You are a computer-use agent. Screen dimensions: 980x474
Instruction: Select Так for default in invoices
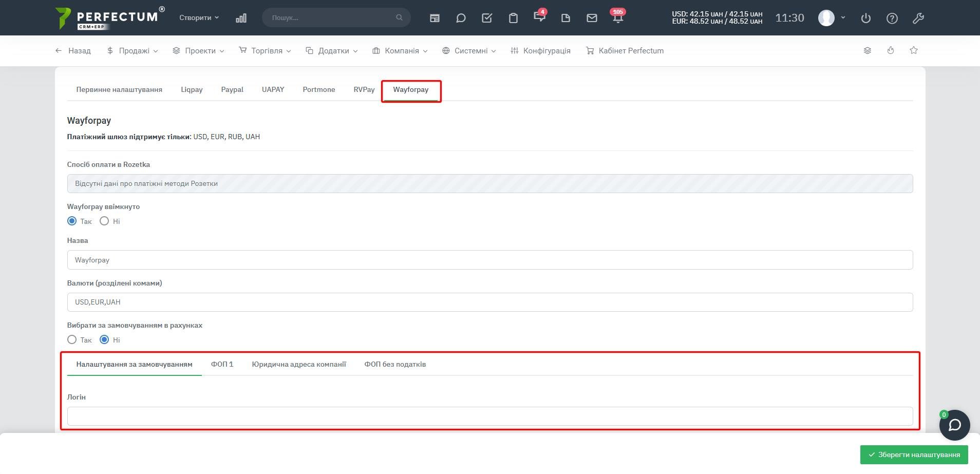72,340
